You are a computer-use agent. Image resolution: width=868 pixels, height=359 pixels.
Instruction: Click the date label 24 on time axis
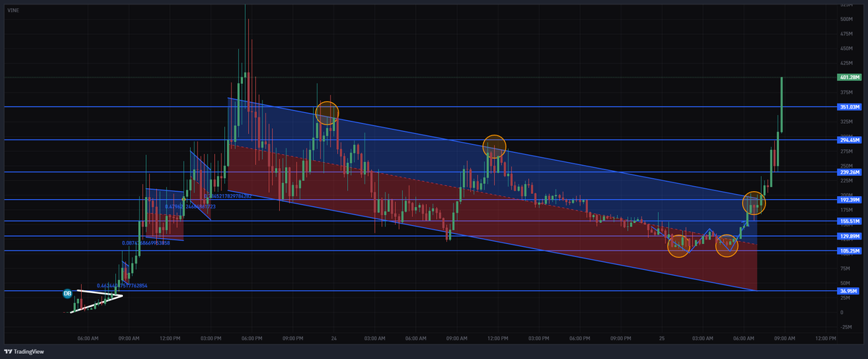[x=333, y=338]
